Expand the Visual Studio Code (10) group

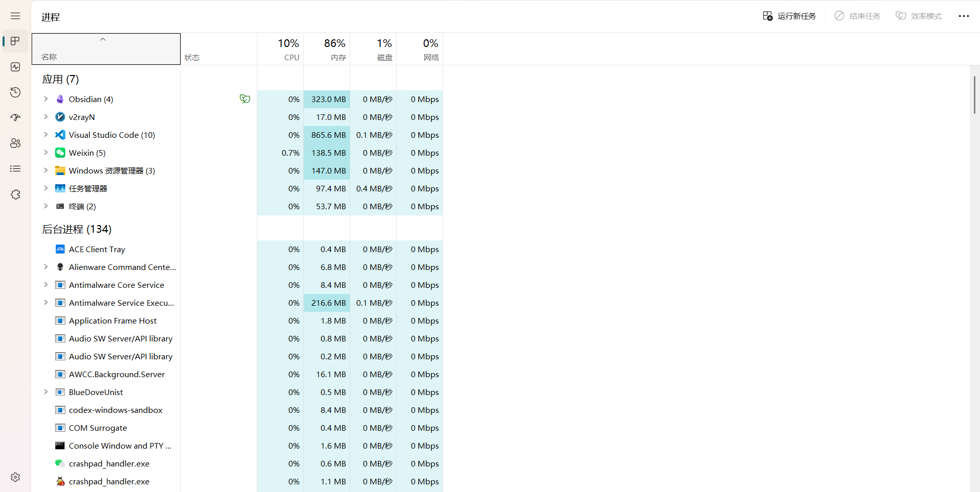pyautogui.click(x=46, y=135)
